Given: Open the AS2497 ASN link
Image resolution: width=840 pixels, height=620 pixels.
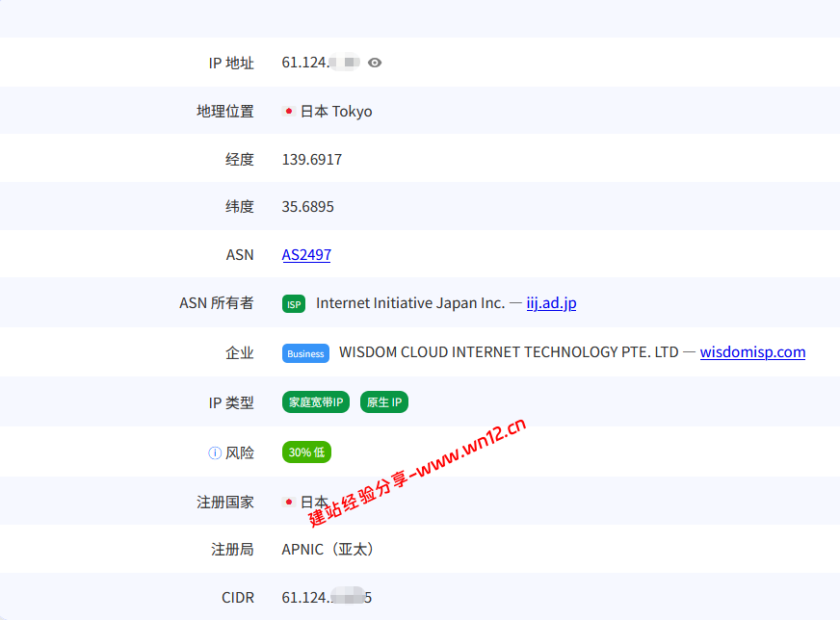Looking at the screenshot, I should tap(306, 255).
